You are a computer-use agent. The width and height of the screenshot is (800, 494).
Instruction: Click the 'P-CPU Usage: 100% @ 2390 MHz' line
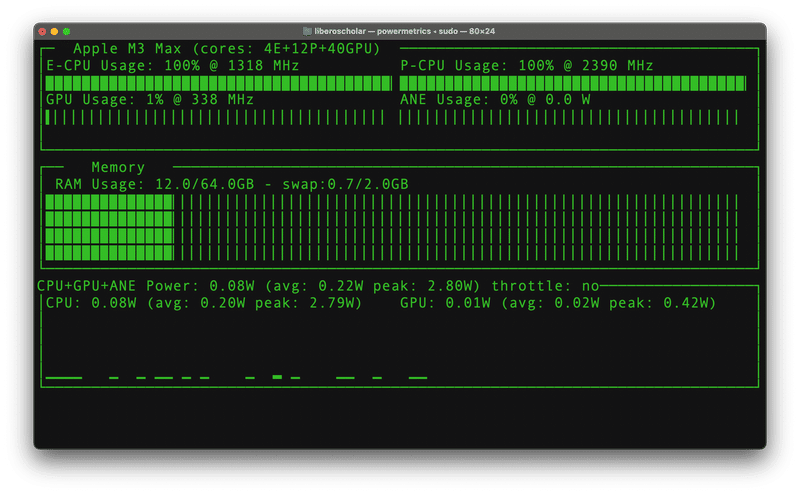point(527,65)
